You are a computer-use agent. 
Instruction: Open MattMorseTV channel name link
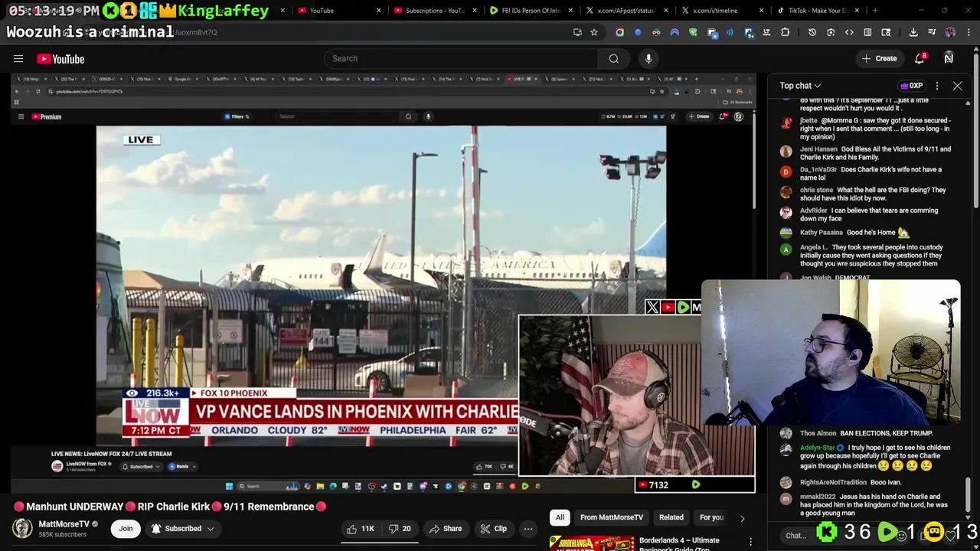coord(64,524)
